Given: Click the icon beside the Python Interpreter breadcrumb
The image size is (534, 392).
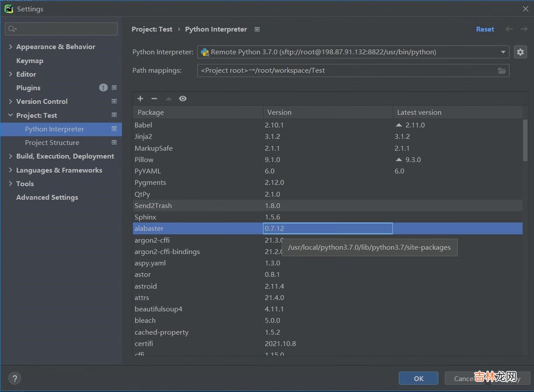Looking at the screenshot, I should click(x=257, y=29).
